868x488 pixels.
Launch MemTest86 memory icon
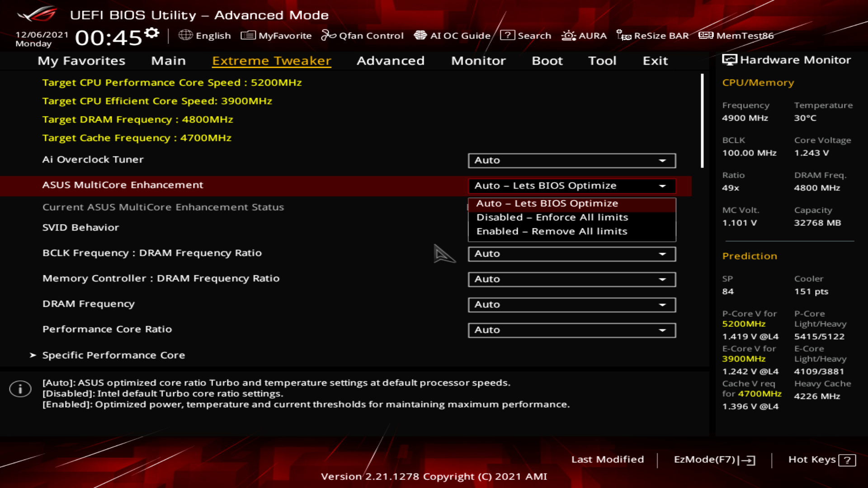pos(706,35)
